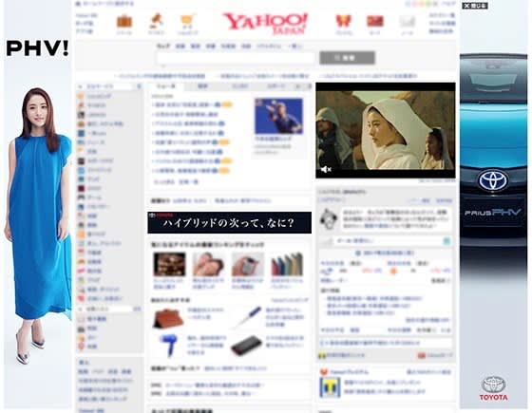Click the PRIUS PHV text on car ad
The image size is (532, 413).
click(493, 213)
